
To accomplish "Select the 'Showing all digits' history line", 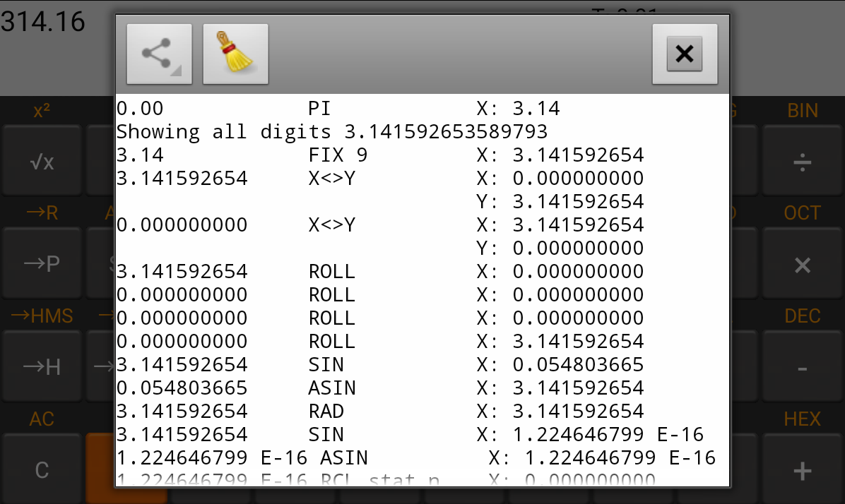I will [332, 132].
